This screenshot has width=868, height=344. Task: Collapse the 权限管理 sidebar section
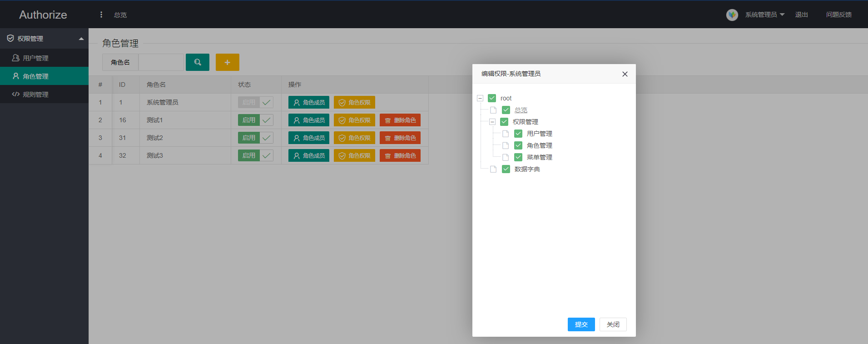point(44,39)
